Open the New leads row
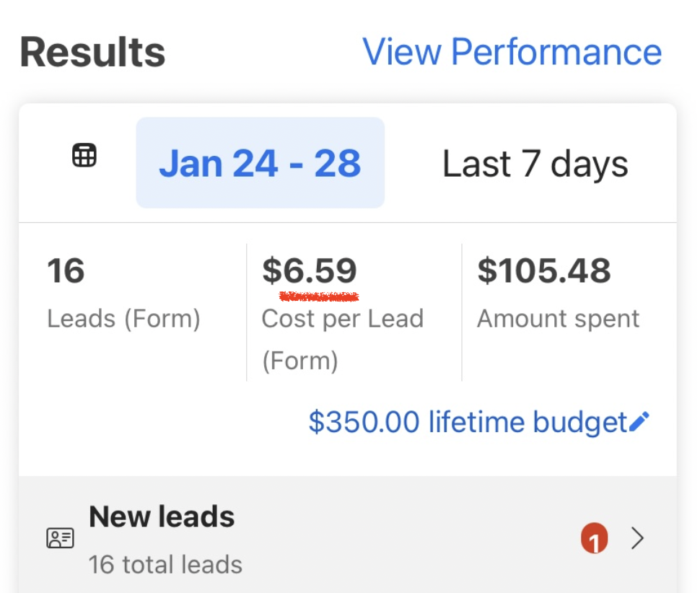Image resolution: width=700 pixels, height=593 pixels. 289,537
